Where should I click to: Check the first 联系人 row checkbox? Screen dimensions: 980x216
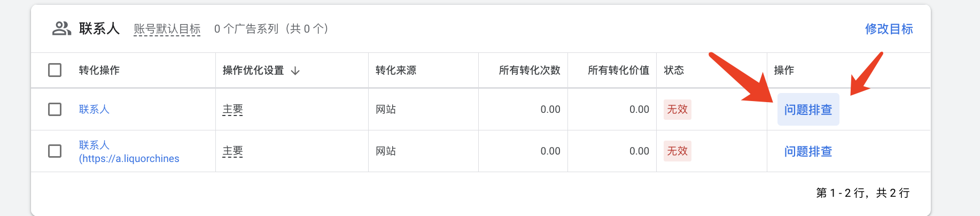tap(55, 110)
